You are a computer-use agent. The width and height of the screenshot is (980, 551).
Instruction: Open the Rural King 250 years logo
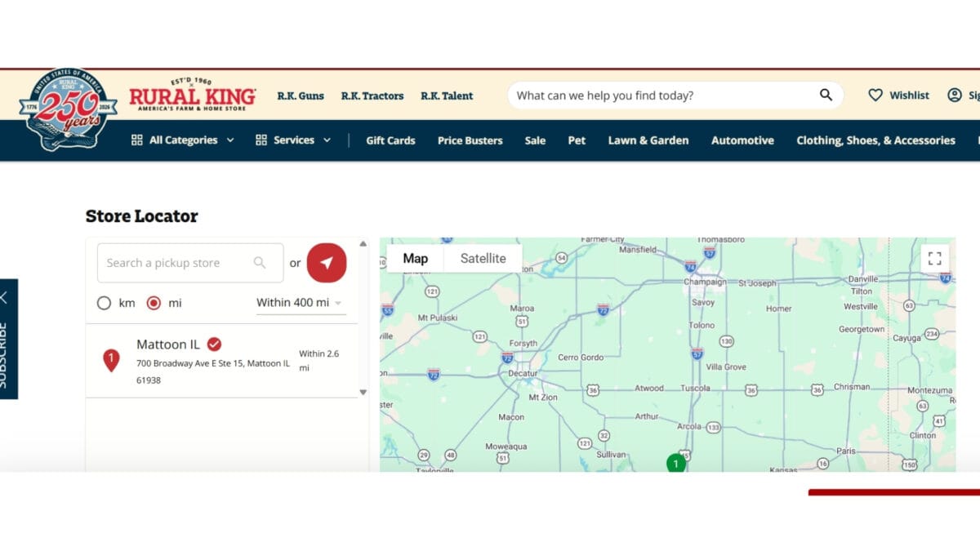[x=67, y=109]
